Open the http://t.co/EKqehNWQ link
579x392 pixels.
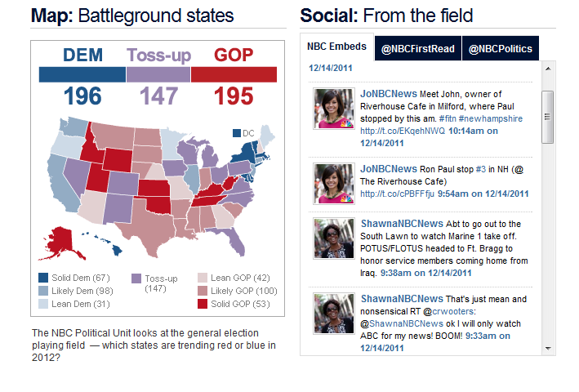point(391,131)
